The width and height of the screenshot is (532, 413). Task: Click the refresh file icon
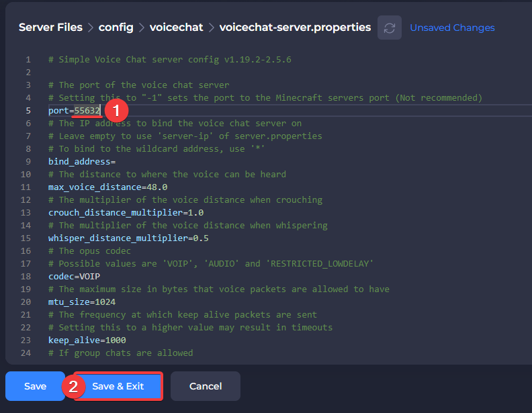point(389,28)
